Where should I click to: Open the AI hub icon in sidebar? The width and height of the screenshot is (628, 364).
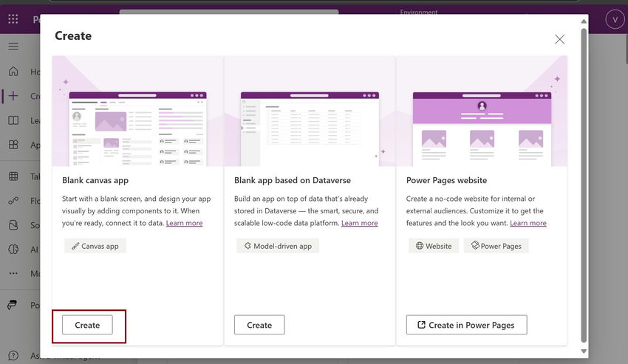click(x=13, y=250)
